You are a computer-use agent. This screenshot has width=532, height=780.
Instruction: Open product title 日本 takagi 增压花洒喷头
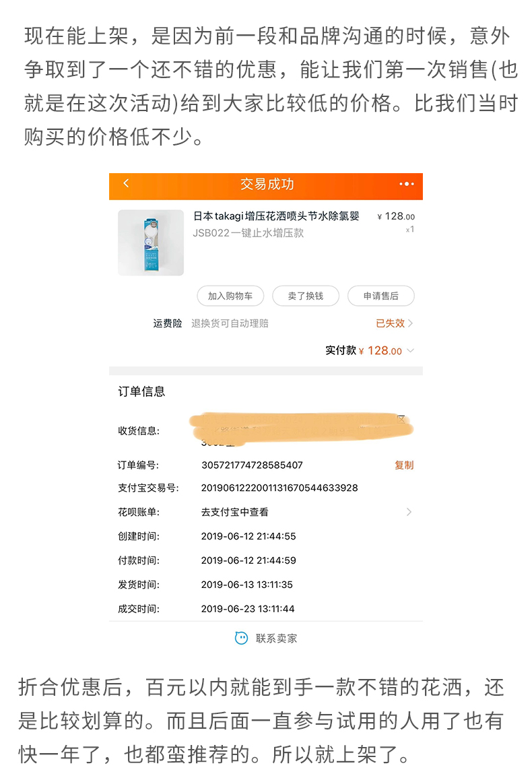[276, 216]
